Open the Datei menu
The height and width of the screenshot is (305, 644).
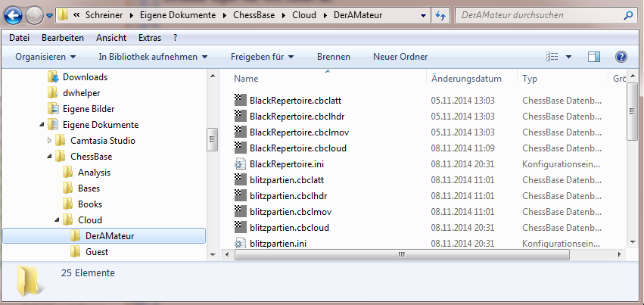pyautogui.click(x=20, y=38)
